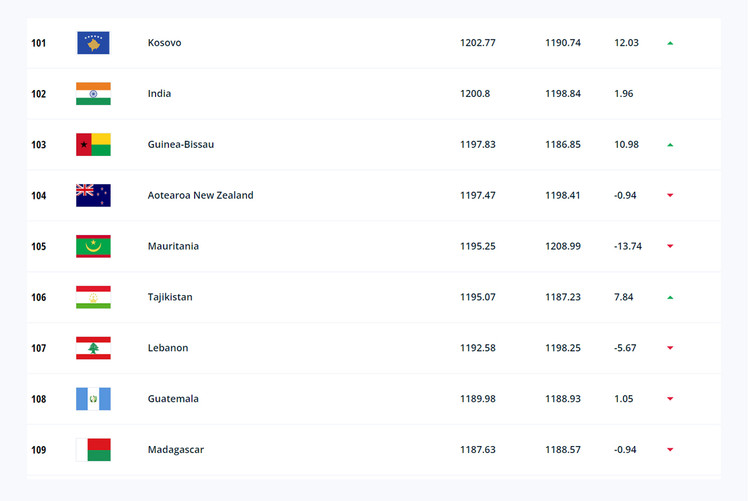Screen dimensions: 750x501
Task: Click rank number 102 row
Action: pyautogui.click(x=374, y=94)
